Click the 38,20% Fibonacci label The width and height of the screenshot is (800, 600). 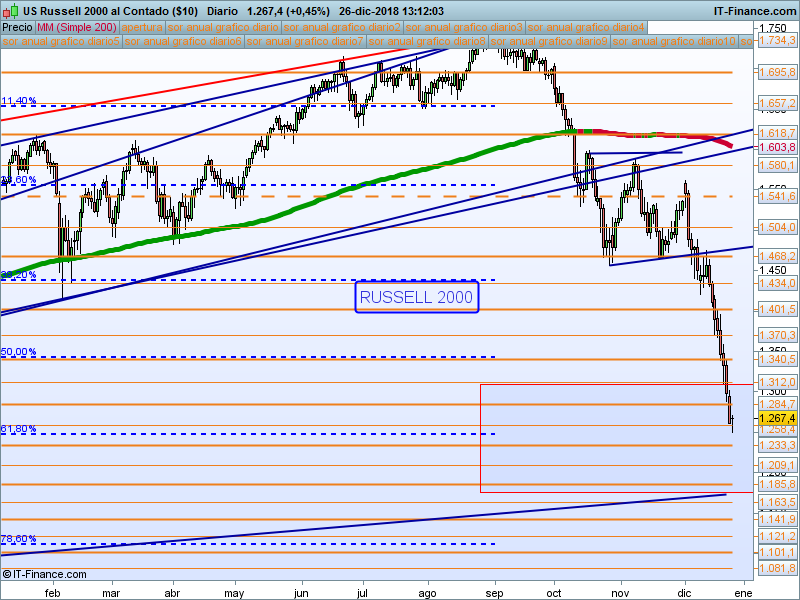click(19, 274)
